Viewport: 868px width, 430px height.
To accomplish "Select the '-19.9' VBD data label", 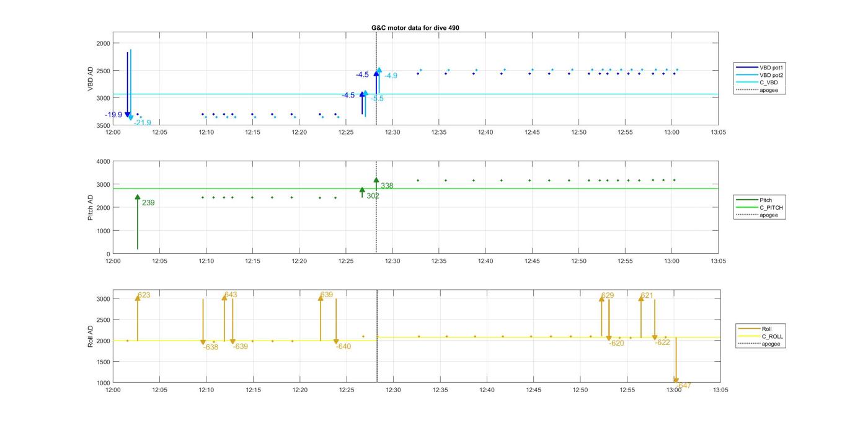I will (113, 115).
